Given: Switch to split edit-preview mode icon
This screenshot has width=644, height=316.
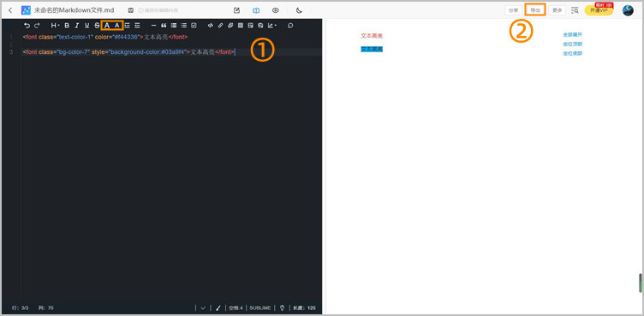Looking at the screenshot, I should tap(256, 10).
